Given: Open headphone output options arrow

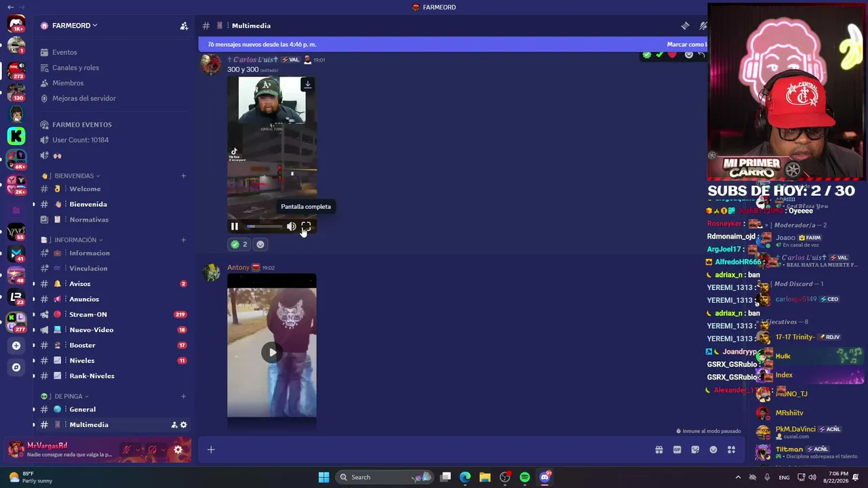Looking at the screenshot, I should [x=164, y=449].
